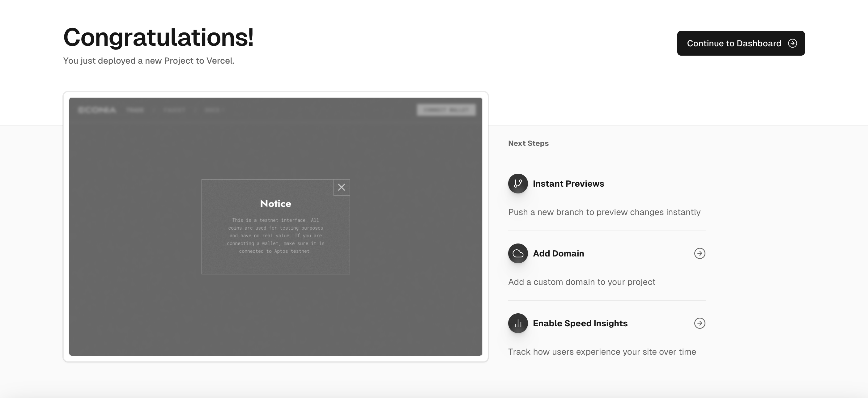Click 'You just deployed a new Project to Vercel.'
The image size is (868, 398).
tap(149, 61)
